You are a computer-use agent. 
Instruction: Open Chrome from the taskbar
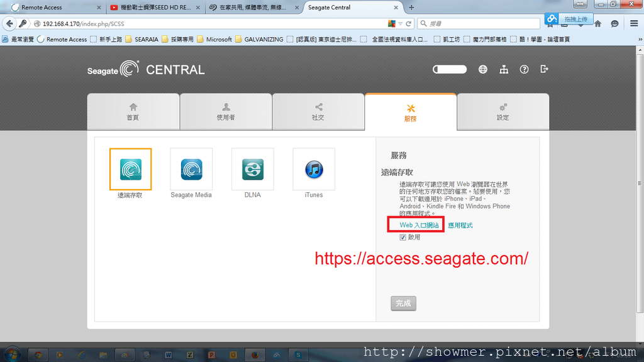pos(38,355)
